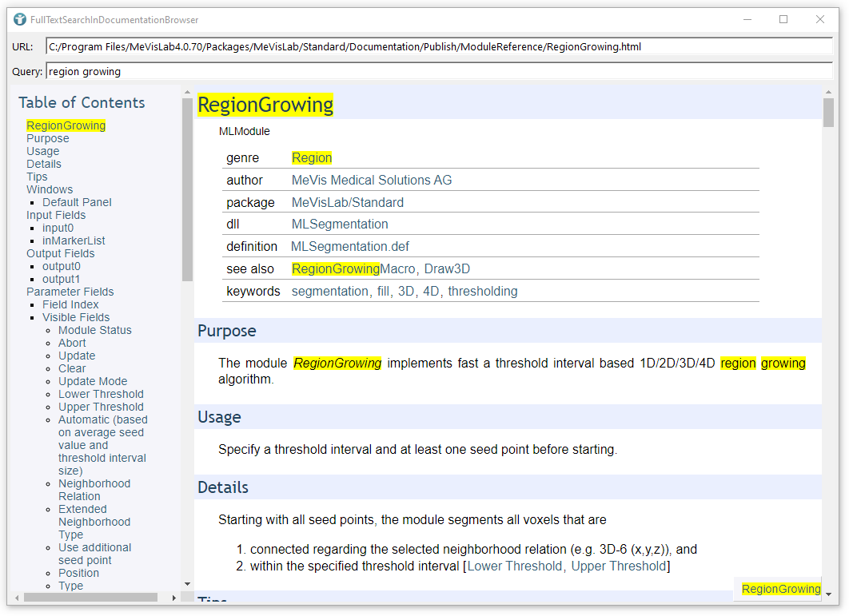Follow the Draw3D see-also link
The image size is (849, 616).
pos(452,268)
